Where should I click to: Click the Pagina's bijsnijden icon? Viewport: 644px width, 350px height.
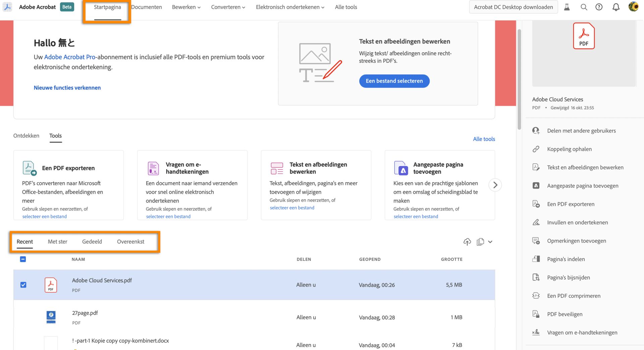click(x=536, y=278)
